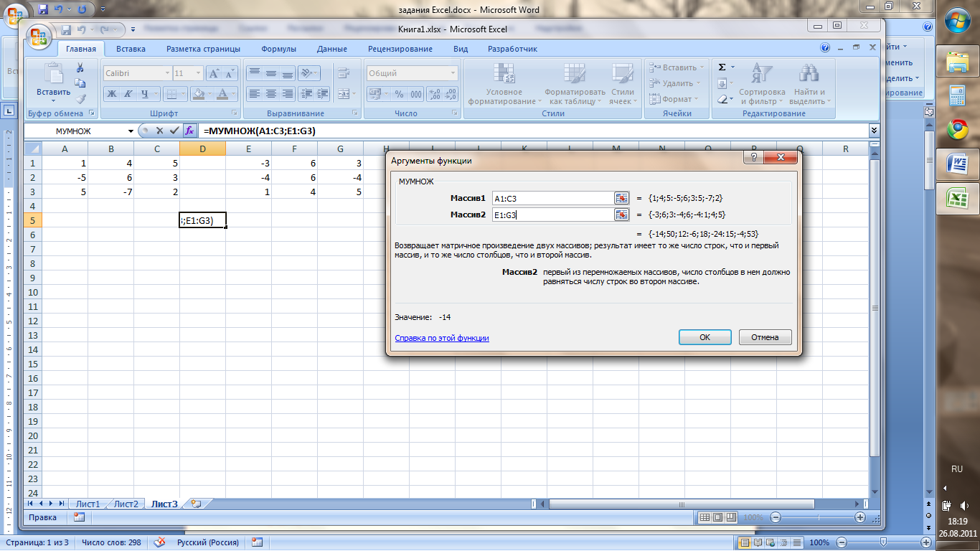
Task: Click the text orientation icon
Action: (x=308, y=73)
